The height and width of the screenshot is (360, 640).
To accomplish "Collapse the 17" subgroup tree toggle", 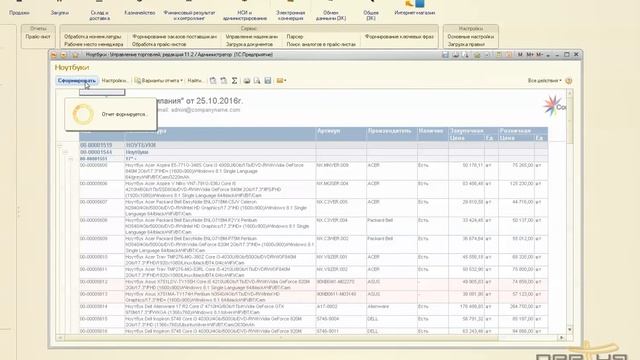I will point(71,159).
